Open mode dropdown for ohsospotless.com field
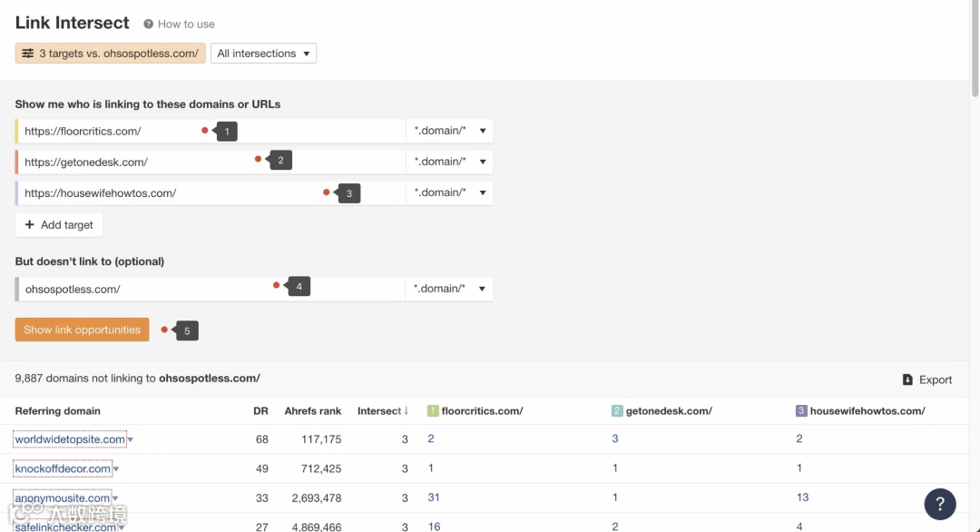Viewport: 980px width, 532px height. click(x=449, y=289)
